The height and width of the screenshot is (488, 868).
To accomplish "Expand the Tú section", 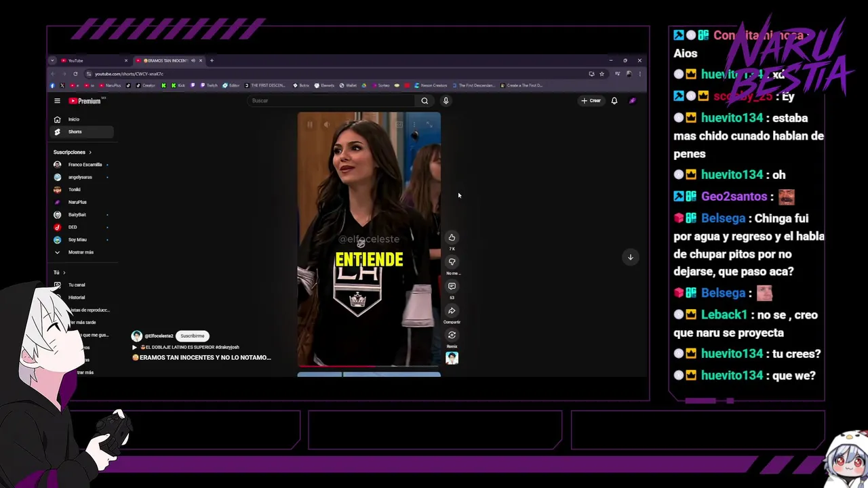I will (60, 272).
